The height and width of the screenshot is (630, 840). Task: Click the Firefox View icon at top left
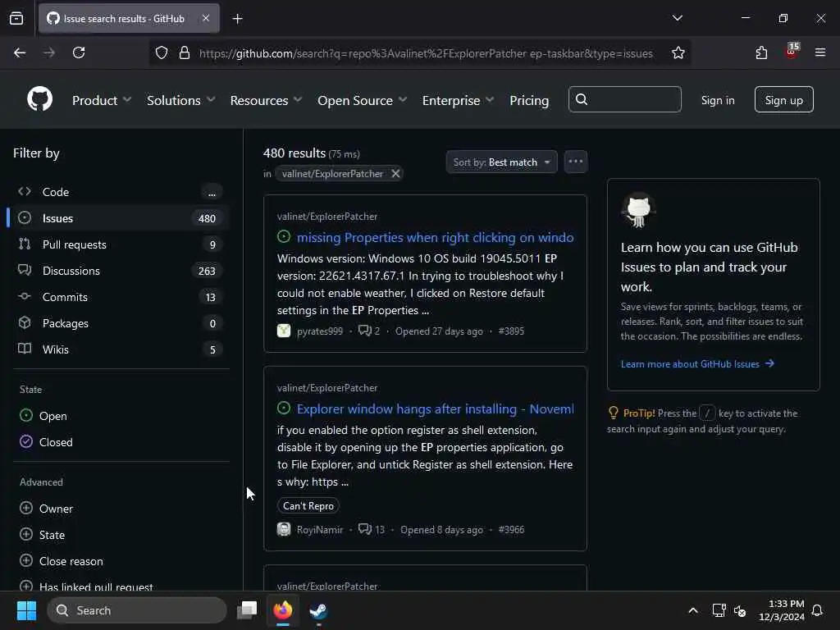click(16, 18)
